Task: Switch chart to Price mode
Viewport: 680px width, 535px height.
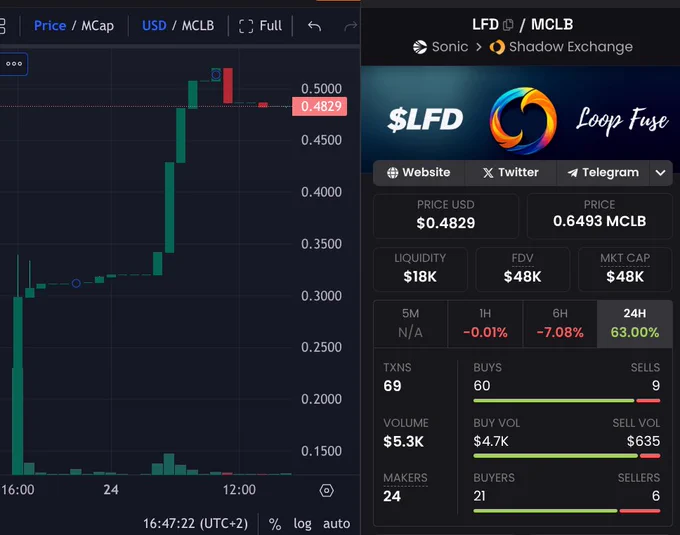Action: (50, 26)
